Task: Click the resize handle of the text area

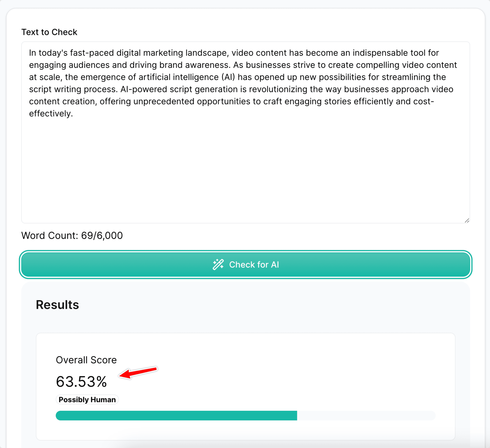Action: pos(467,220)
